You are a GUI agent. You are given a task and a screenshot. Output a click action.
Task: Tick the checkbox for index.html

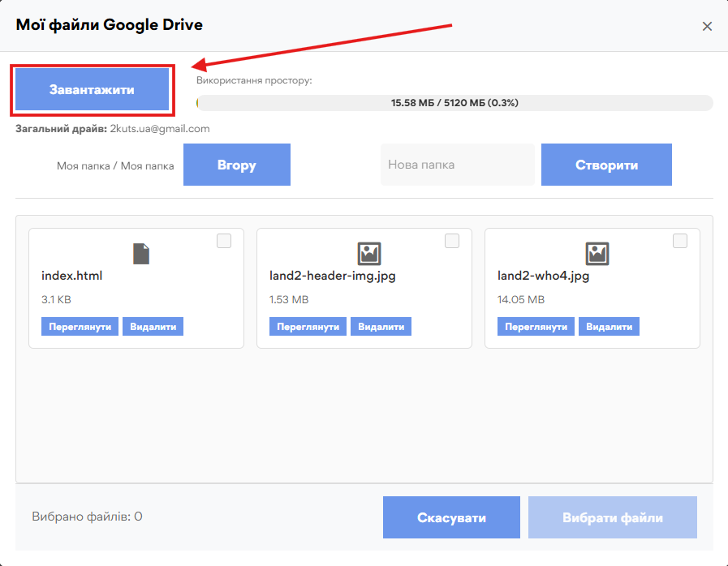point(224,241)
